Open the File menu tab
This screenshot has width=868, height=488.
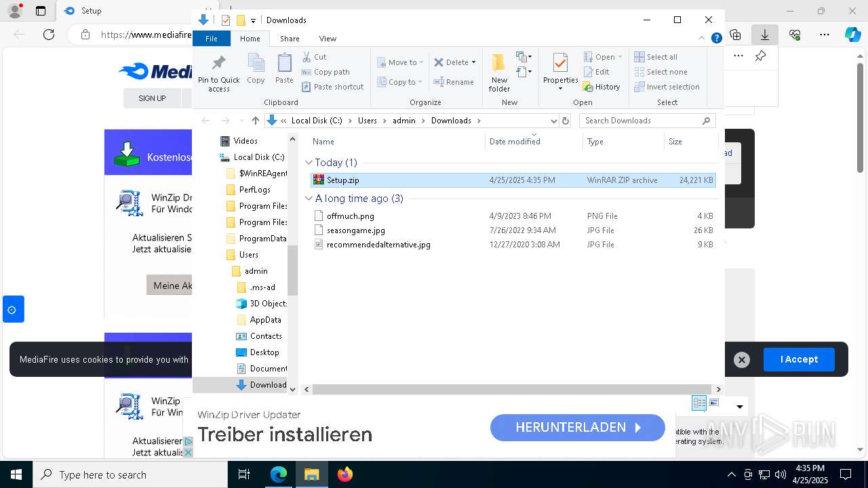click(212, 39)
